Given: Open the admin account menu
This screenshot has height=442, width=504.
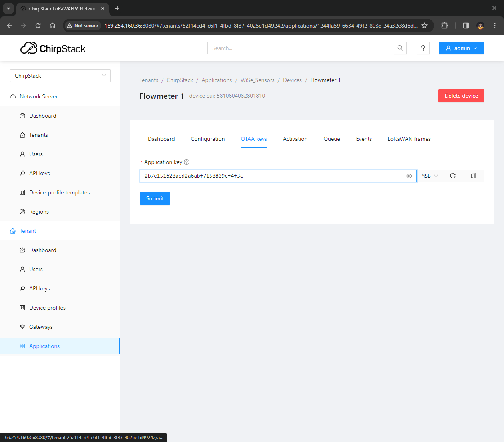Looking at the screenshot, I should point(461,48).
